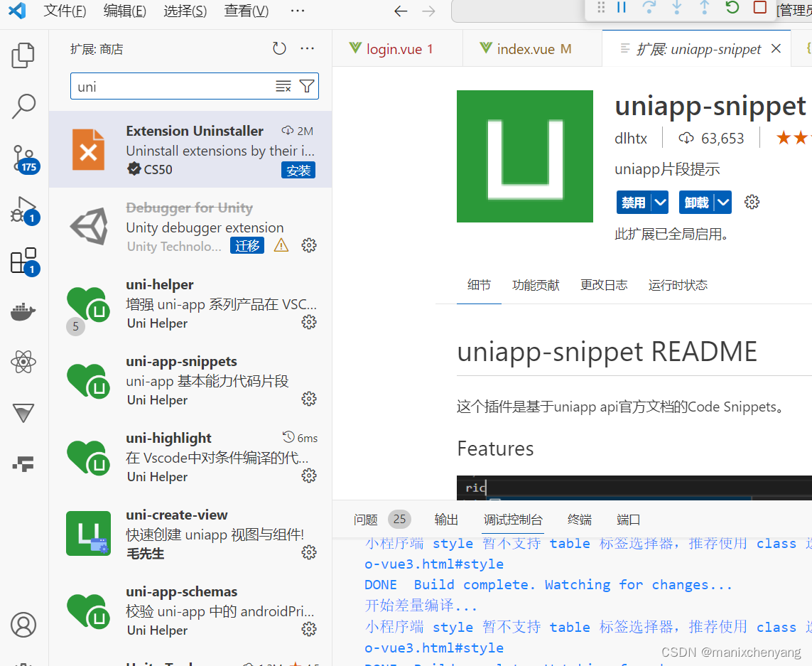The width and height of the screenshot is (812, 666).
Task: Refresh the extensions marketplace list
Action: [x=280, y=49]
